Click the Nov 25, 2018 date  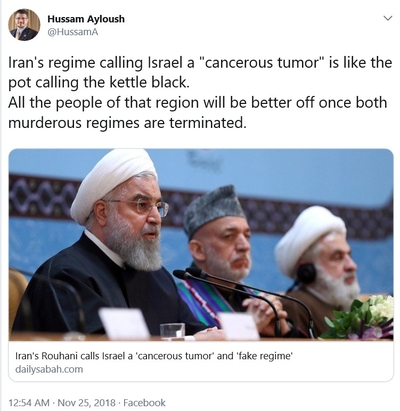pos(87,403)
